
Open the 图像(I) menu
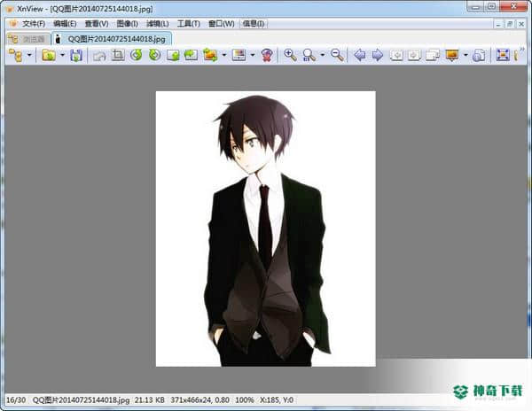coord(127,24)
